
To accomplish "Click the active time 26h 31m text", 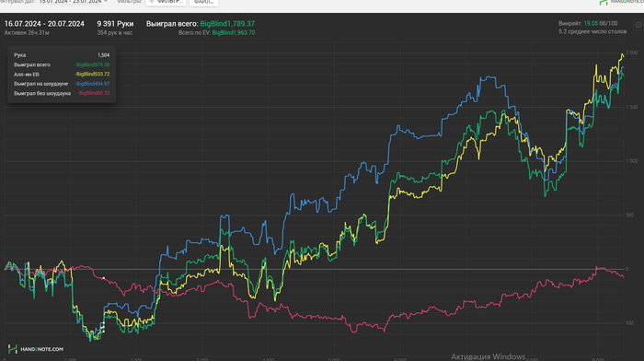I will (x=27, y=33).
